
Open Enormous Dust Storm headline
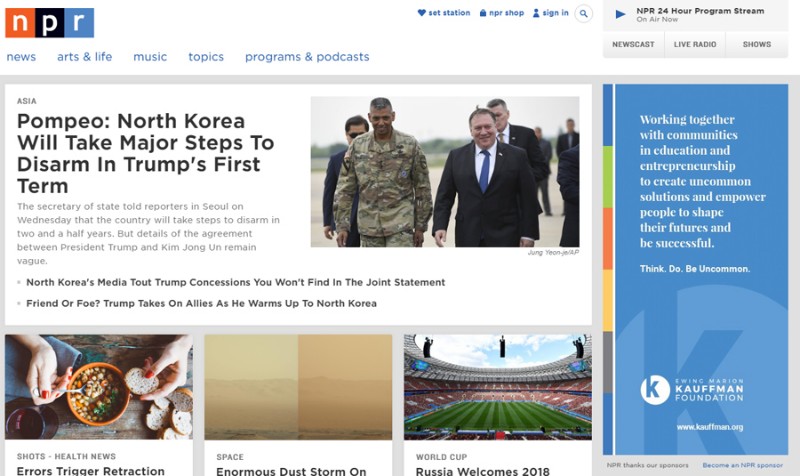click(x=291, y=471)
